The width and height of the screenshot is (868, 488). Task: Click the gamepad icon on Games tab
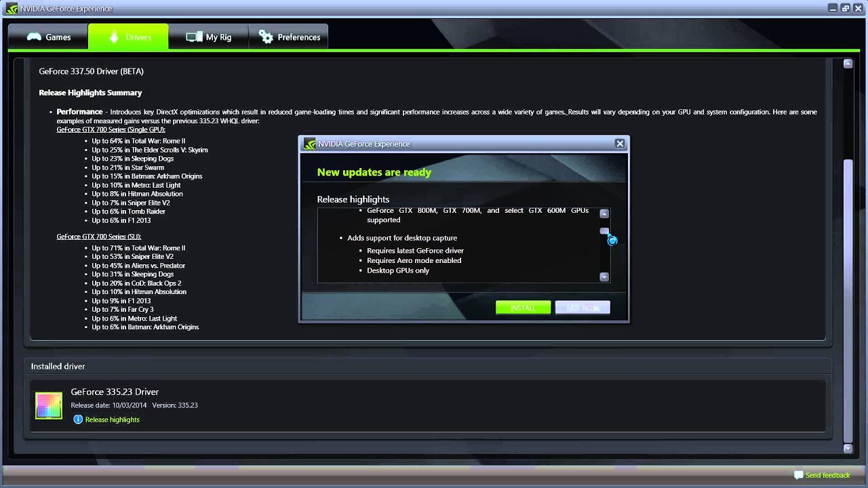coord(34,37)
